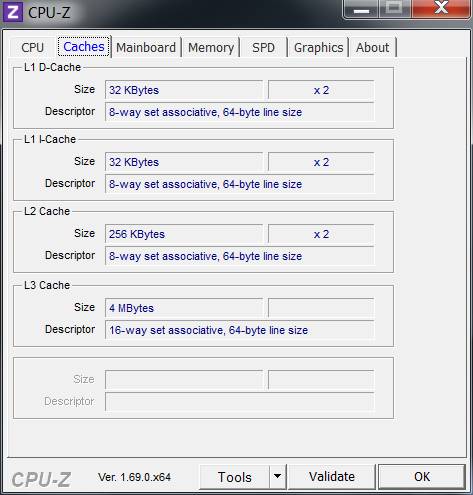473x495 pixels.
Task: Click the Validate button
Action: click(x=332, y=477)
